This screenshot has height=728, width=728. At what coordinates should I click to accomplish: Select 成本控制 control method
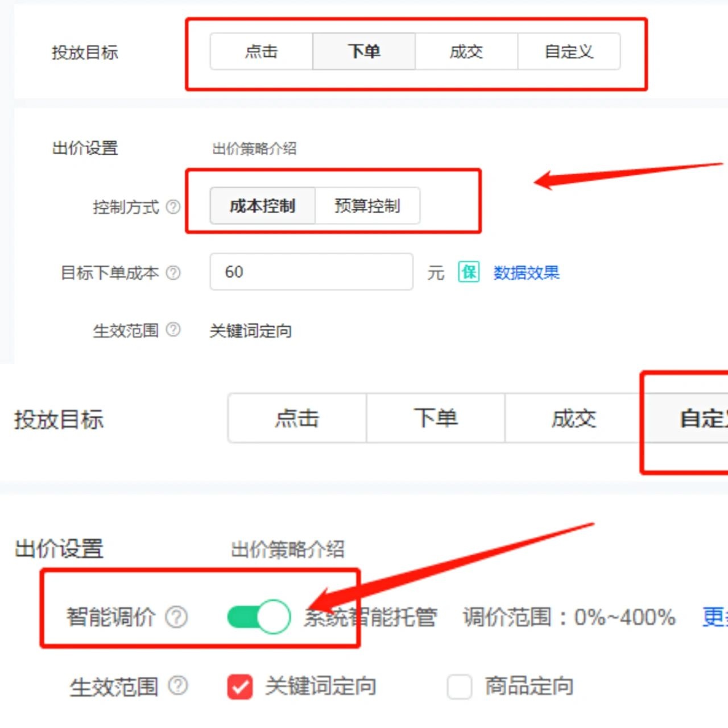point(262,206)
